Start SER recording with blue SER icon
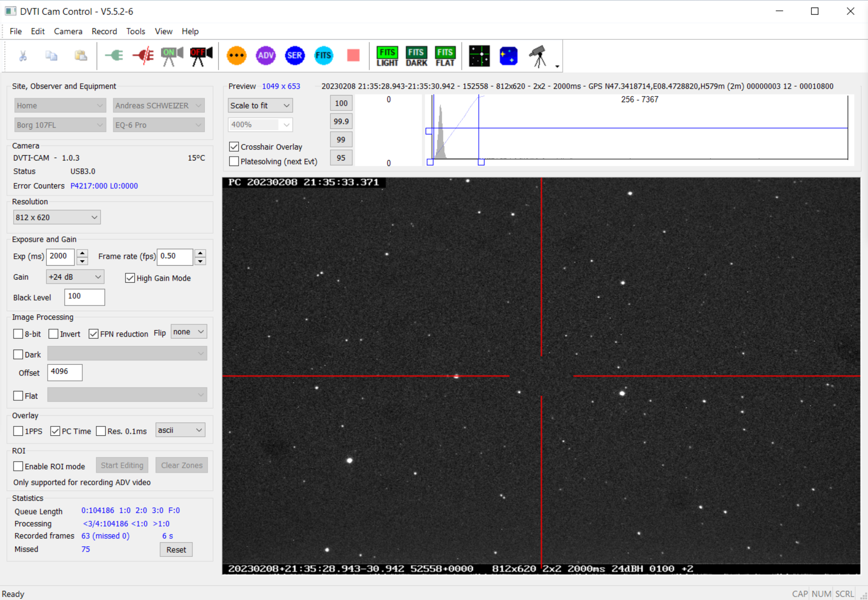The width and height of the screenshot is (868, 600). 295,56
